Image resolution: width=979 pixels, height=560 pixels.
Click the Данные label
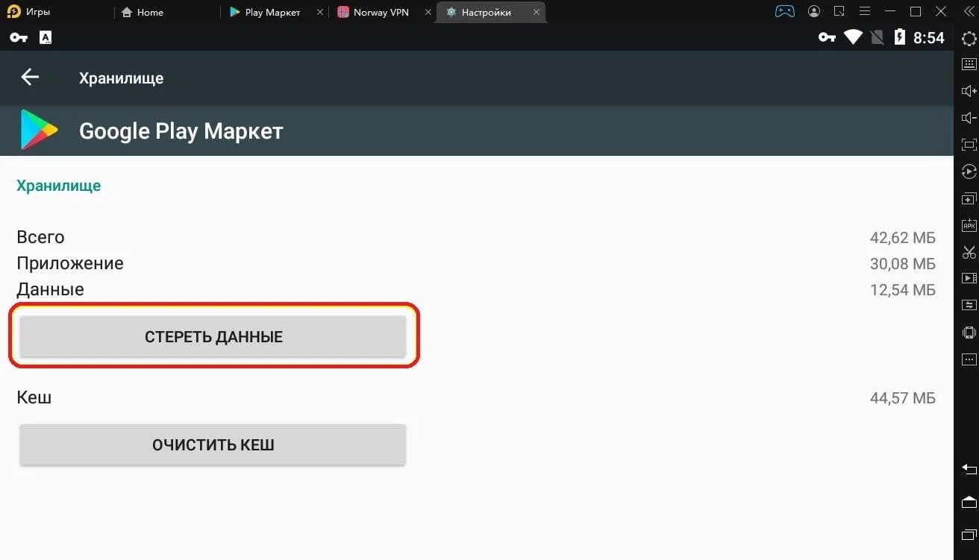coord(50,289)
